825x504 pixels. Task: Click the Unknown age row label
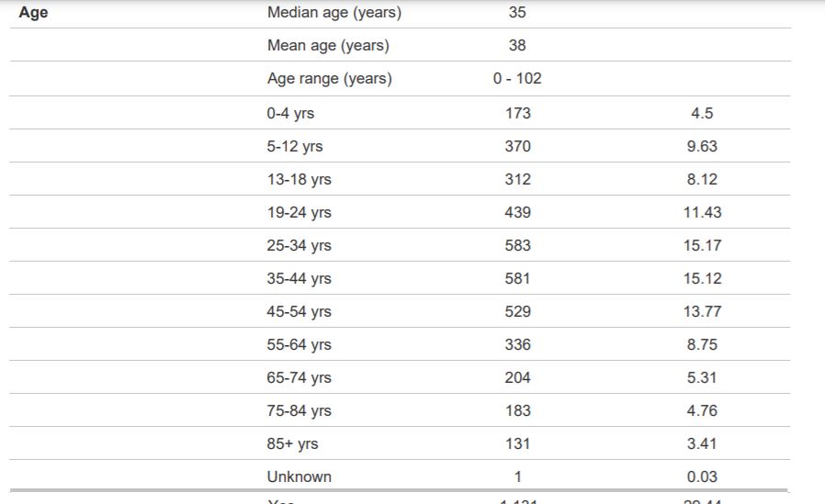tap(299, 476)
